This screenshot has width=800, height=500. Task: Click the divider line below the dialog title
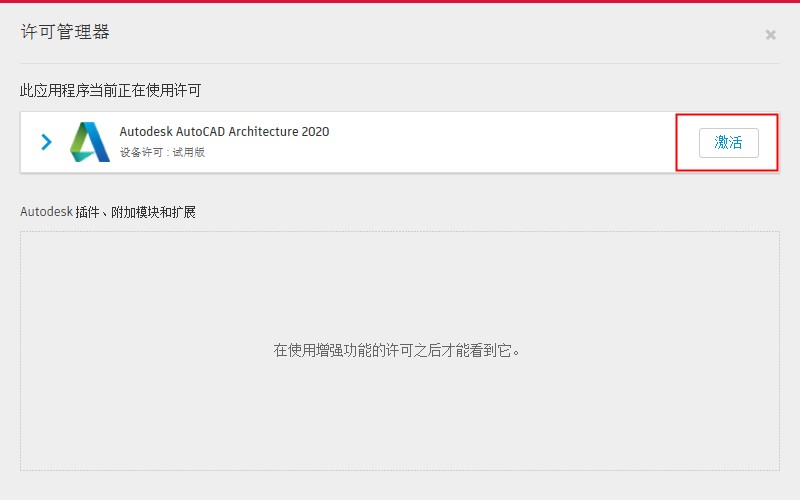point(400,64)
